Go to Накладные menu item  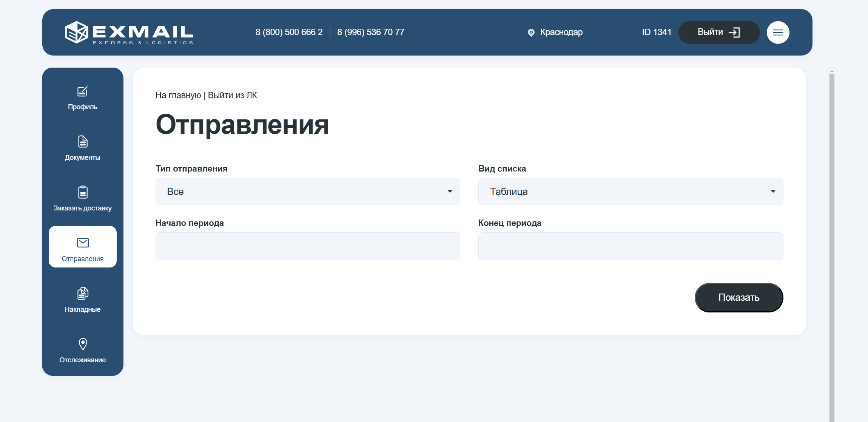[83, 309]
